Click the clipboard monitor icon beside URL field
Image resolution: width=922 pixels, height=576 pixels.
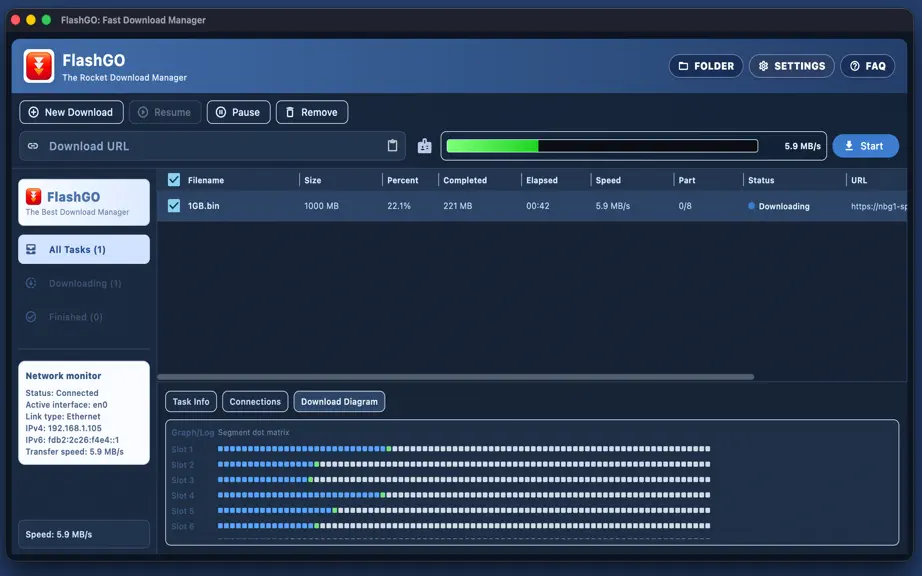pos(425,146)
